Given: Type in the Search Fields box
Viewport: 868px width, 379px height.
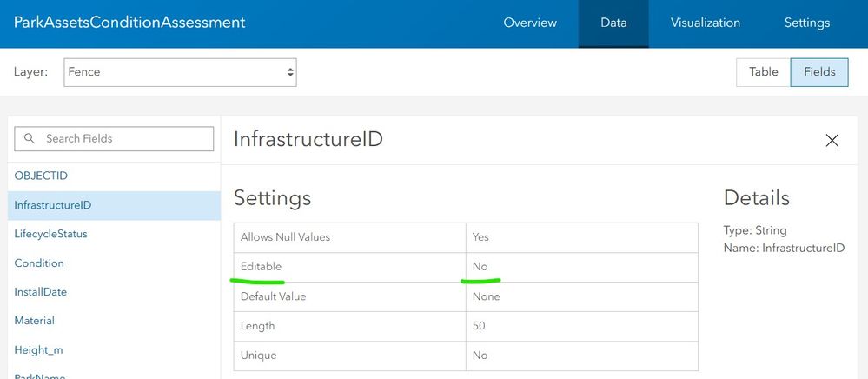Looking at the screenshot, I should [122, 139].
